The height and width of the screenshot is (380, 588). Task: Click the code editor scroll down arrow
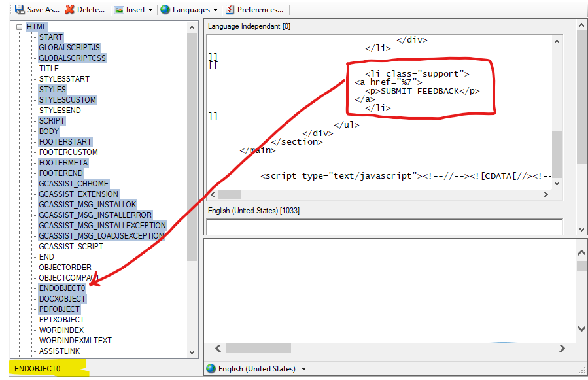(x=557, y=183)
